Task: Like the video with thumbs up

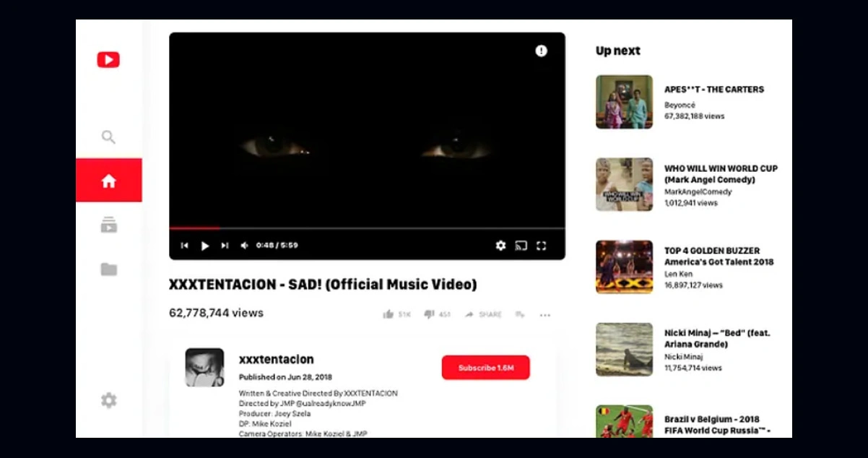Action: pyautogui.click(x=389, y=314)
